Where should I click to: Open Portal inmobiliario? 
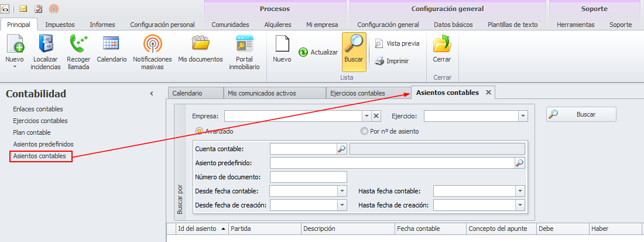pyautogui.click(x=244, y=45)
